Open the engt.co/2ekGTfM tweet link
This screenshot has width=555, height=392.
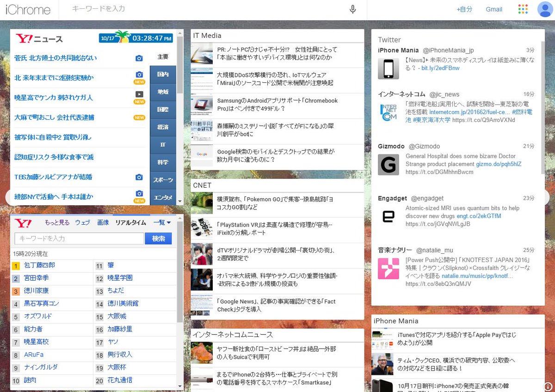coord(479,216)
